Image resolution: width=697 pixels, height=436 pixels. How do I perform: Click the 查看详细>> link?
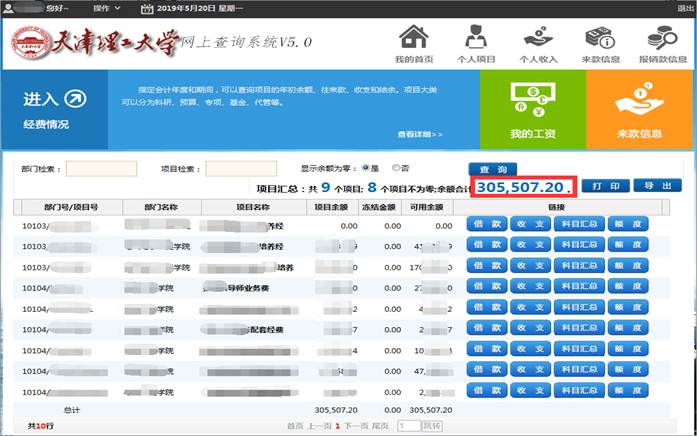420,134
